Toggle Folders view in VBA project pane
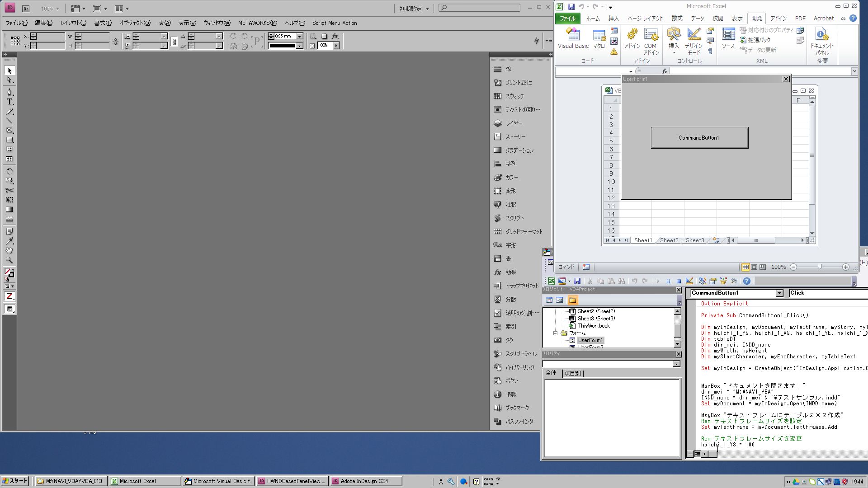 [x=573, y=300]
